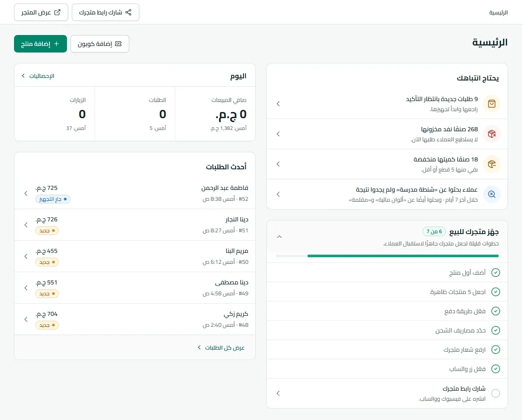The width and height of the screenshot is (522, 420).
Task: Open order #49 chevron for دينا مصطفى
Action: click(26, 287)
